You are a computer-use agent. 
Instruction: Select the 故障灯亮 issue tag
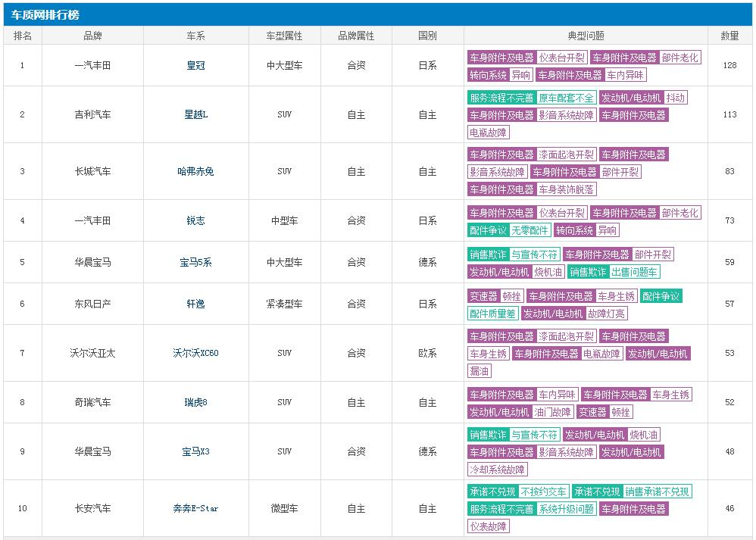(607, 314)
